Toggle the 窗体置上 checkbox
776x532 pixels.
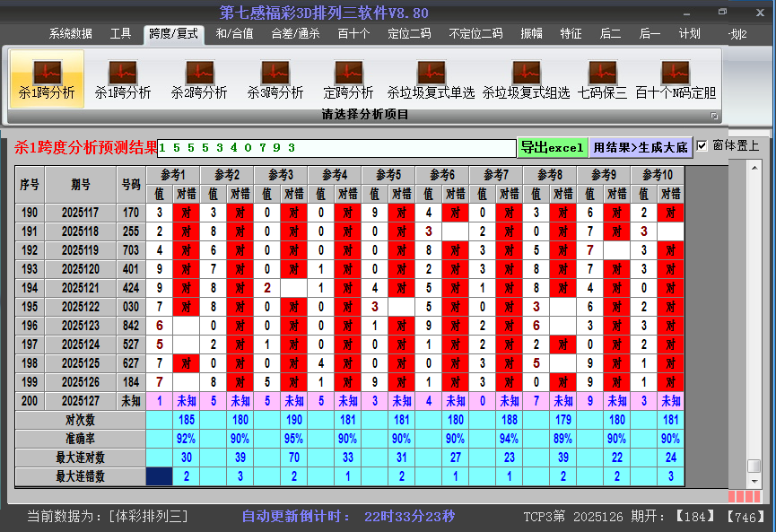click(x=702, y=146)
